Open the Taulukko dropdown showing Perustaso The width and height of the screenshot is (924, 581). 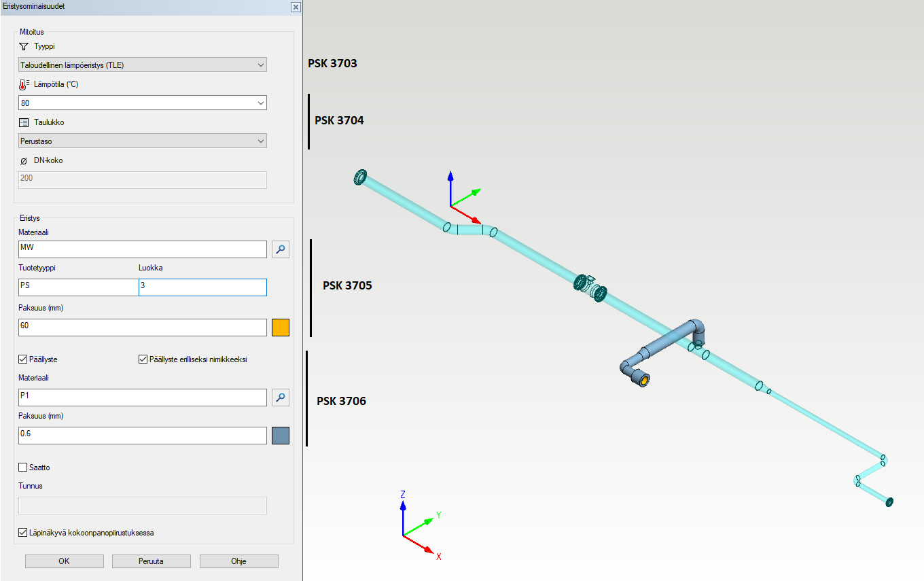pyautogui.click(x=143, y=141)
